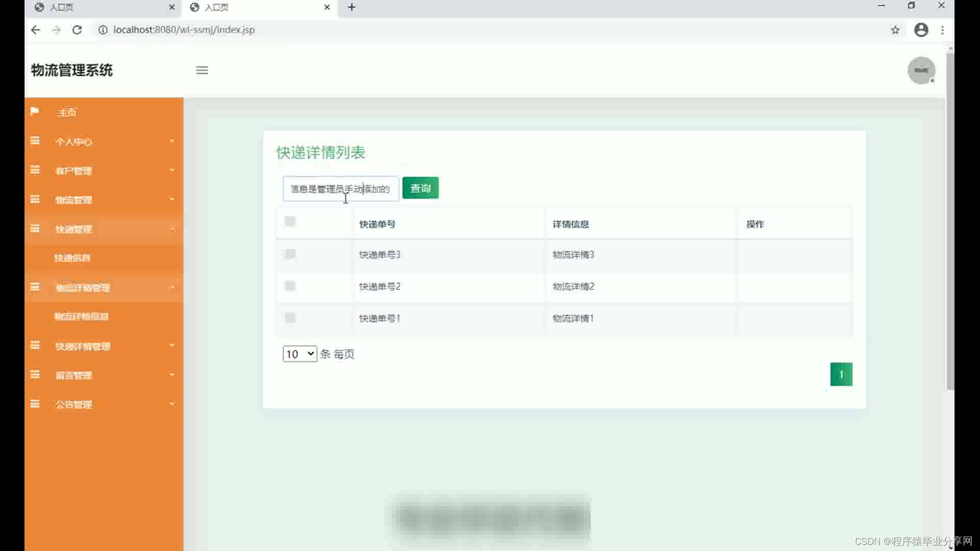This screenshot has width=980, height=551.
Task: Click the grid icon beside 客户管理
Action: tap(35, 170)
